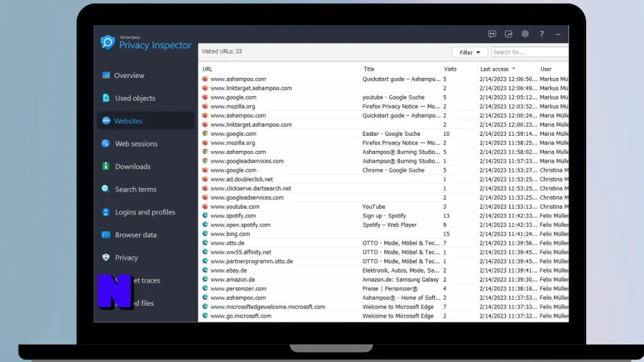644x362 pixels.
Task: Go to the Privacy section
Action: [146, 257]
